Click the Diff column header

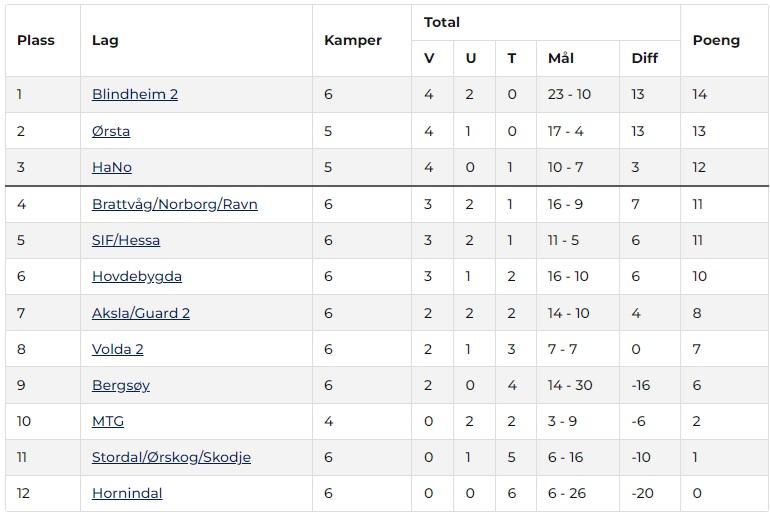(x=644, y=58)
